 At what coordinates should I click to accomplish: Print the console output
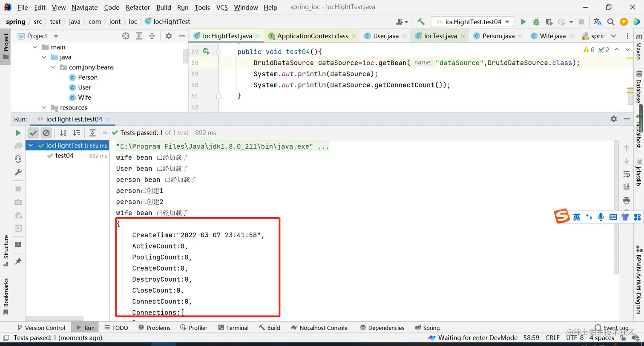point(627,200)
